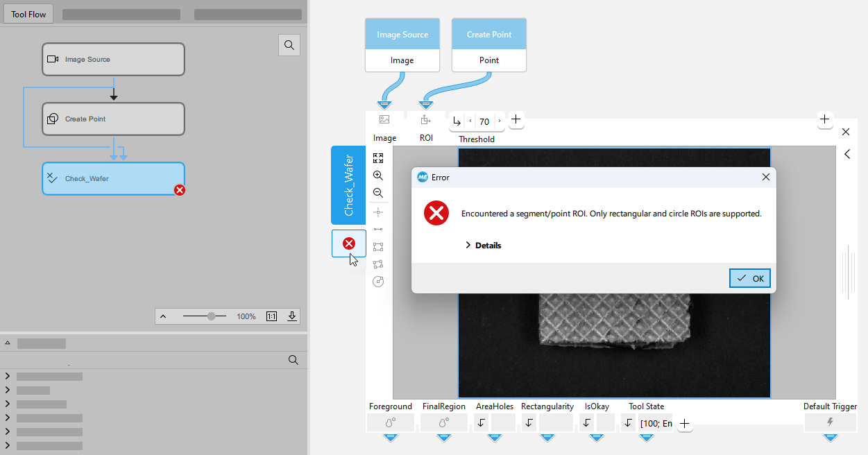The width and height of the screenshot is (868, 455).
Task: Click the 1:1 zoom reset icon
Action: coord(271,316)
